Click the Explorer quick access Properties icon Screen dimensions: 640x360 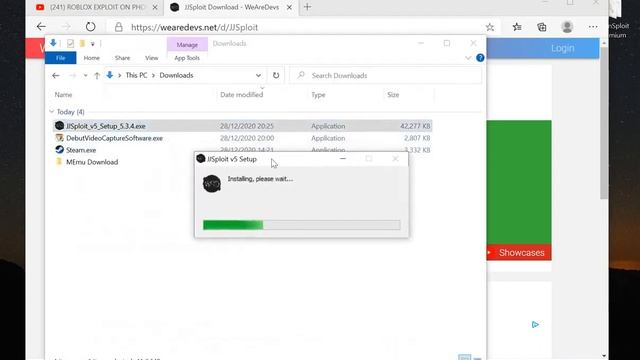(70, 43)
